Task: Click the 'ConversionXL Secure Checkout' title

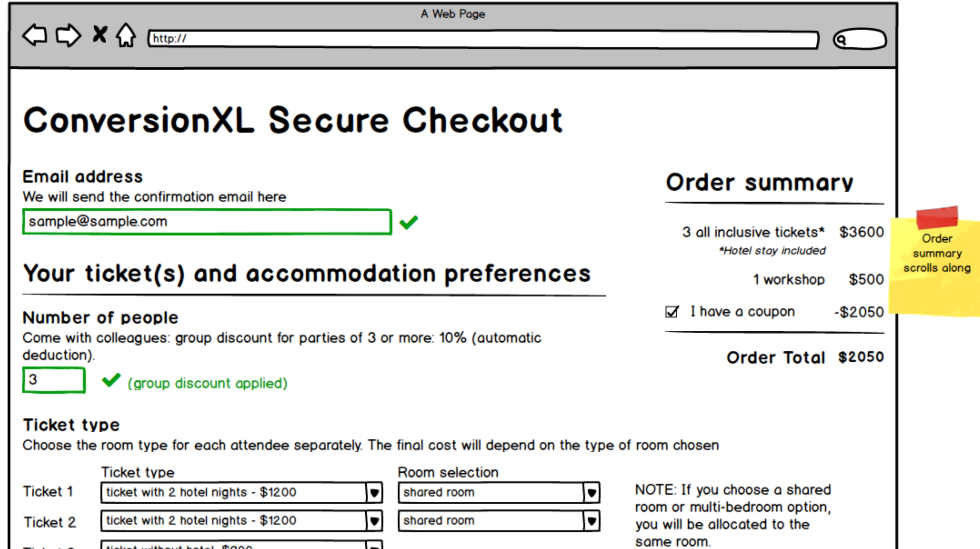Action: click(293, 120)
